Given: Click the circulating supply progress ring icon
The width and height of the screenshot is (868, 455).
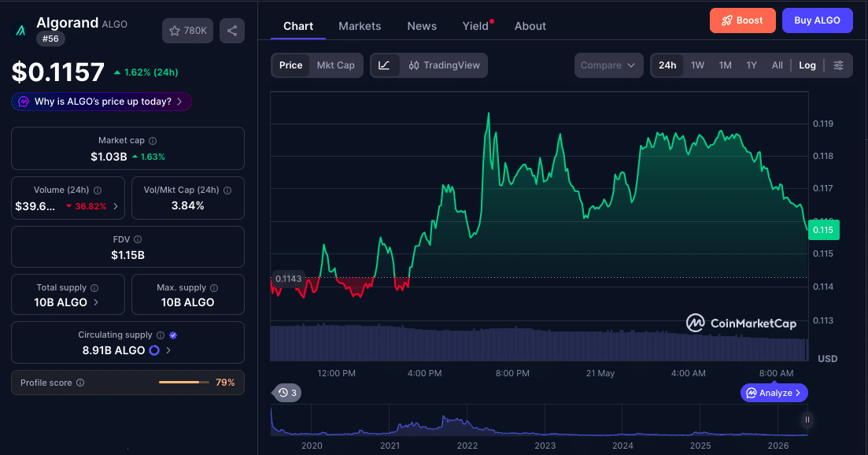Looking at the screenshot, I should [154, 350].
